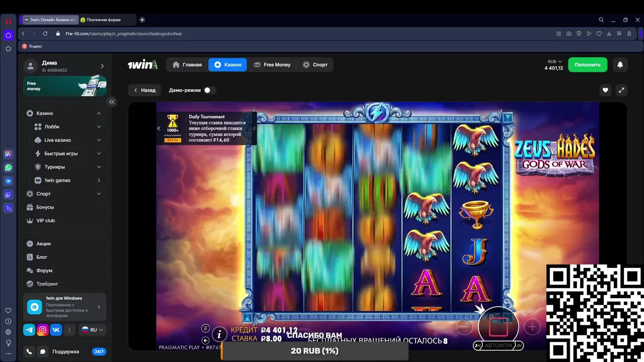Screen dimensions: 644x362
Task: Open the Дима profile menu
Action: tap(64, 66)
